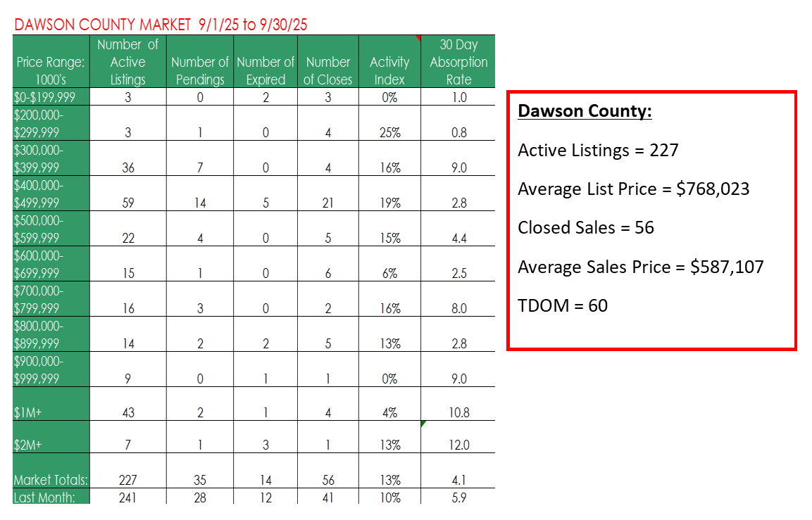Click the green error indicator triangle in the $2M+ row
The width and height of the screenshot is (812, 520).
423,424
